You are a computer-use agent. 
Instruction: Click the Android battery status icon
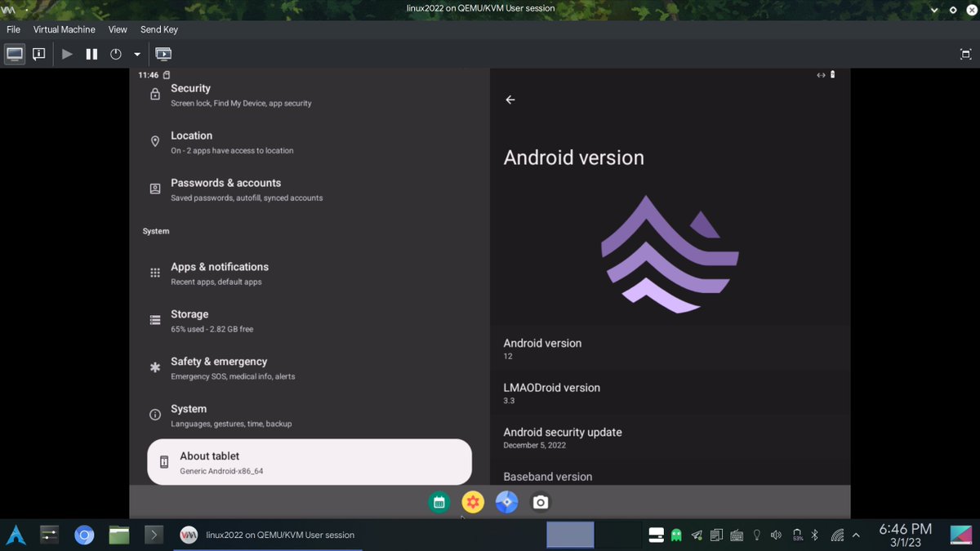click(832, 75)
